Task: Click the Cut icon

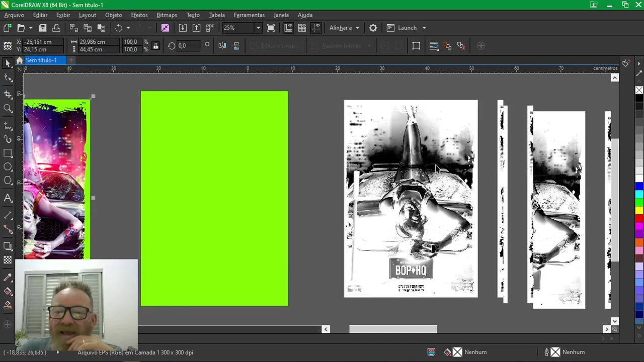Action: (x=73, y=28)
